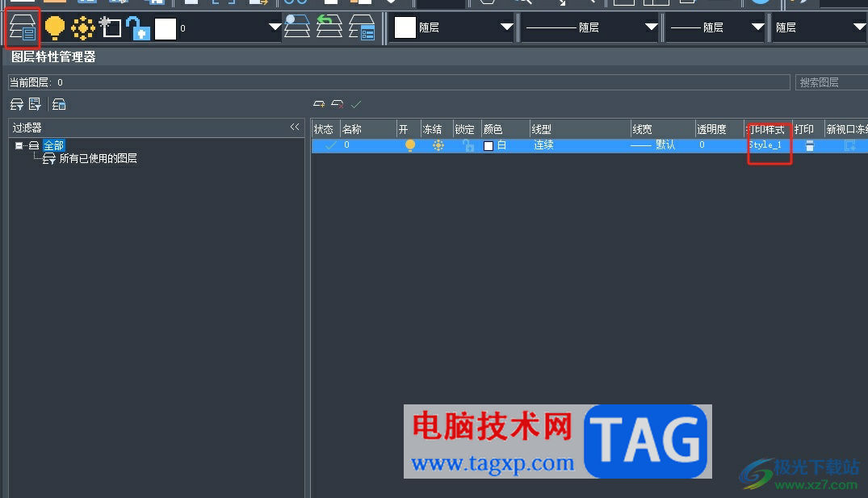
Task: Click new property filter icon
Action: tap(17, 104)
